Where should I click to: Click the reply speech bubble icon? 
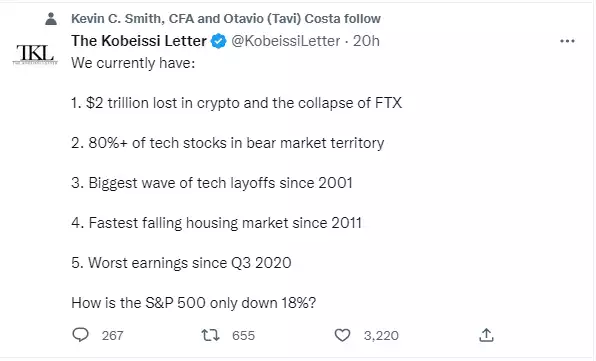tap(80, 335)
